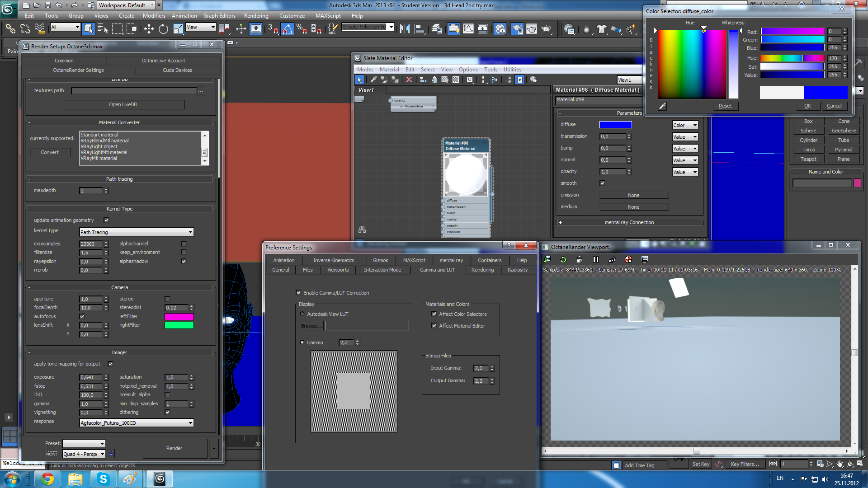Switch to the Cuda Devices tab
Viewport: 868px width, 488px height.
pyautogui.click(x=177, y=70)
